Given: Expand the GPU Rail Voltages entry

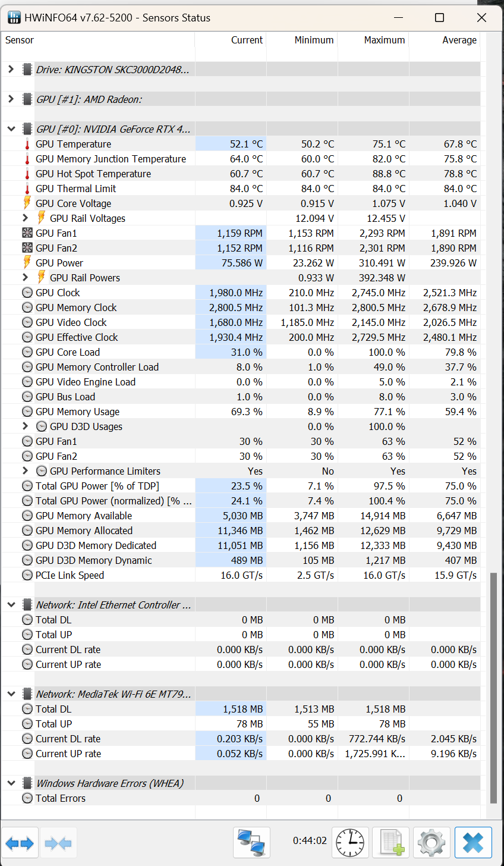Looking at the screenshot, I should 25,218.
